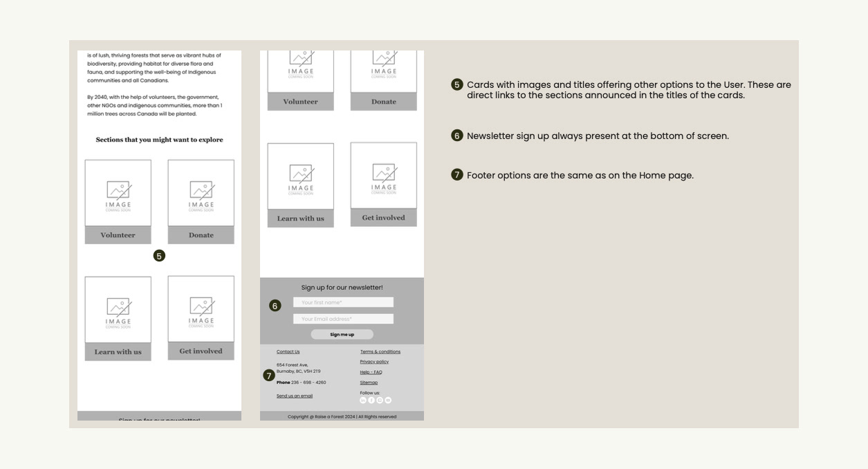Open the Help - FAQ link
This screenshot has height=469, width=868.
point(371,372)
